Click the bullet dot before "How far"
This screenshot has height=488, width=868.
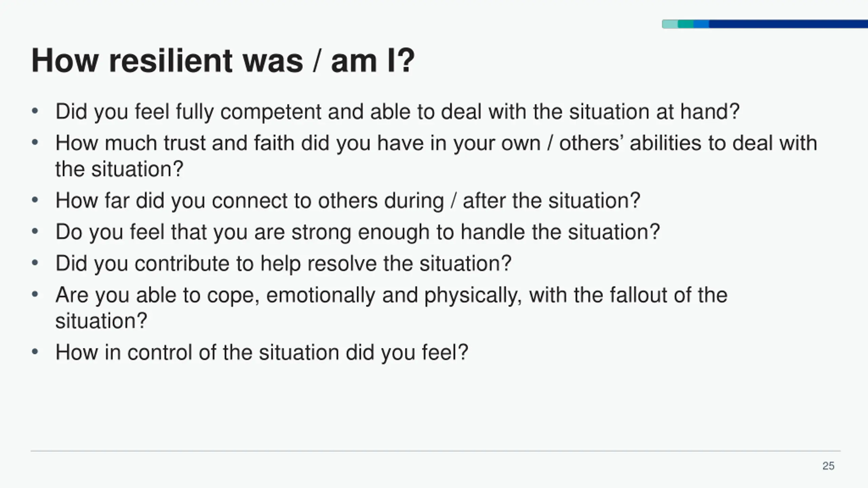point(35,201)
